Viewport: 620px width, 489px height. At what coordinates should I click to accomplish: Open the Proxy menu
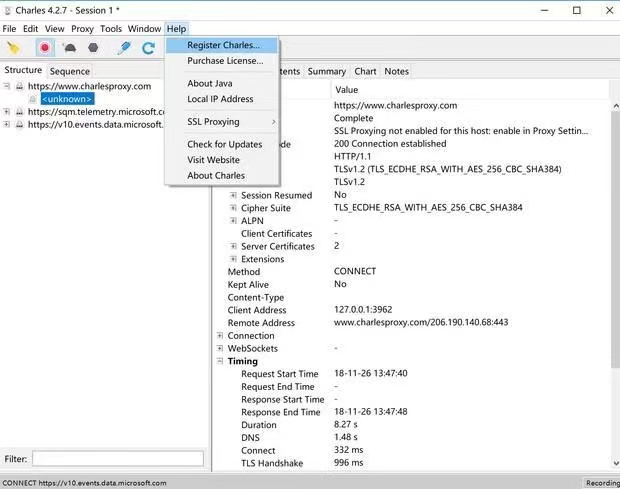[82, 29]
